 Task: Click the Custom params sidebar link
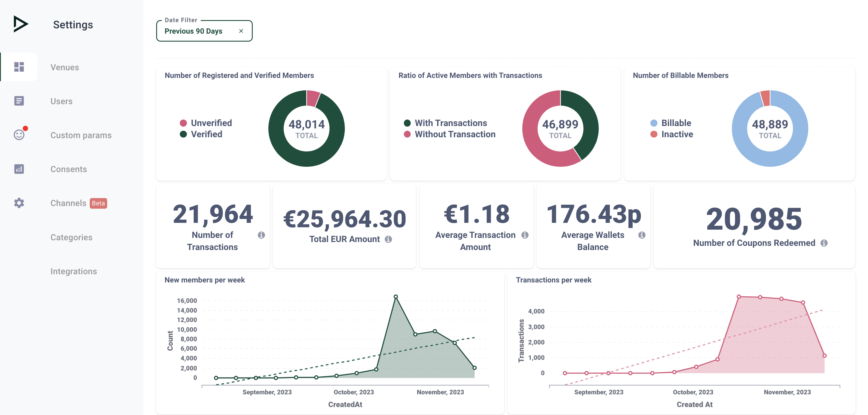click(x=81, y=135)
